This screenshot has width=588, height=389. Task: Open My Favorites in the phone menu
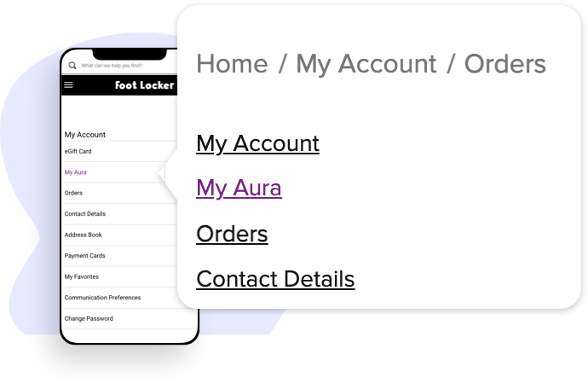coord(82,276)
